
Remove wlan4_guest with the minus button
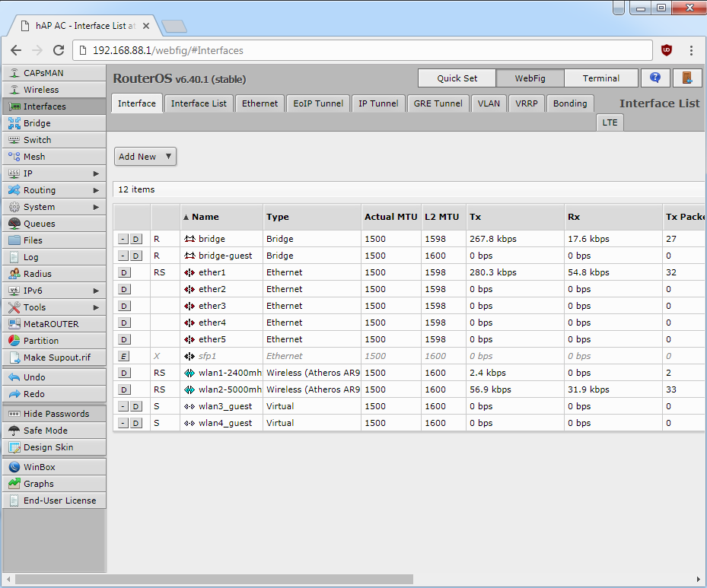[x=123, y=423]
